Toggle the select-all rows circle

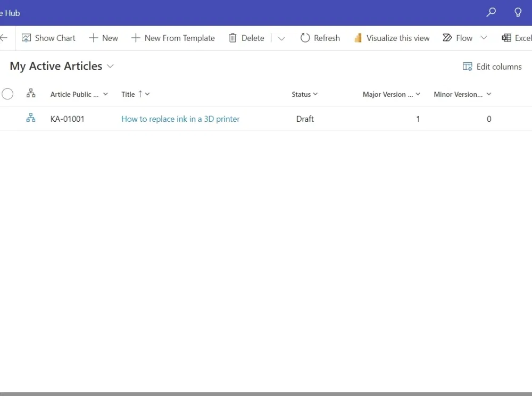pyautogui.click(x=7, y=94)
